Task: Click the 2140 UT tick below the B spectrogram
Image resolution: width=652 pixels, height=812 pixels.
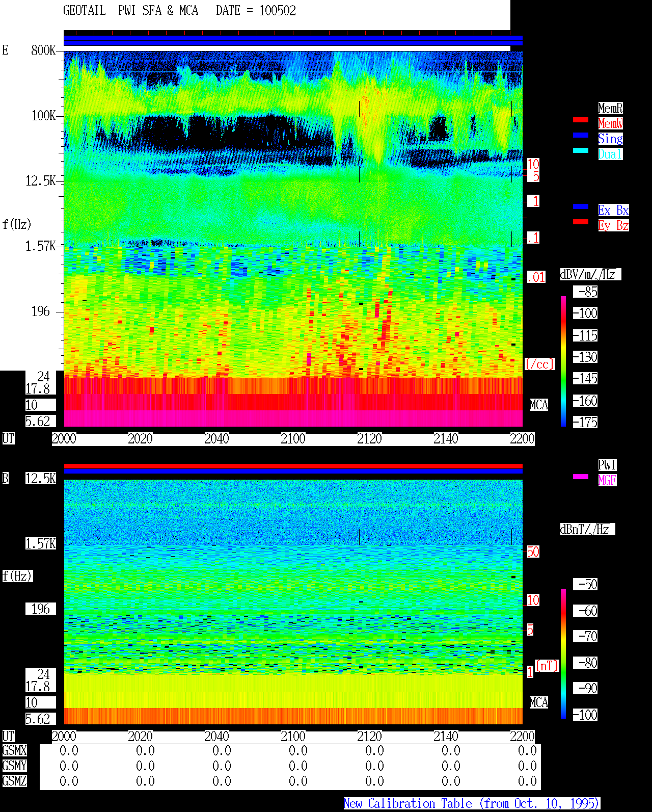Action: coord(446,736)
